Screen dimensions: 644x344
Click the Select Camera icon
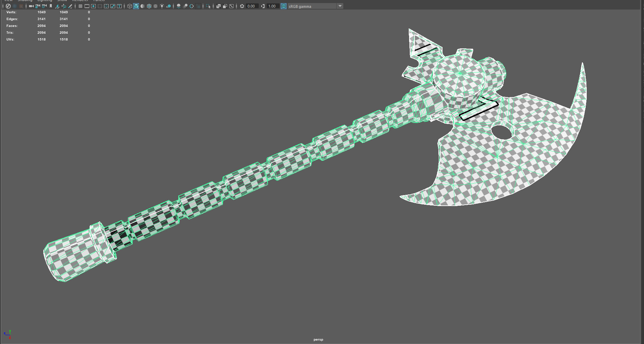31,6
